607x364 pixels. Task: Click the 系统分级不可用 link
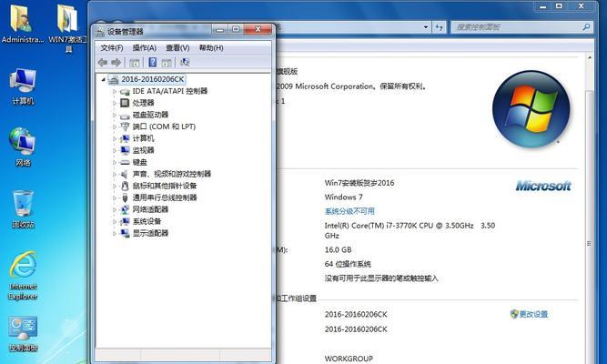pos(349,211)
